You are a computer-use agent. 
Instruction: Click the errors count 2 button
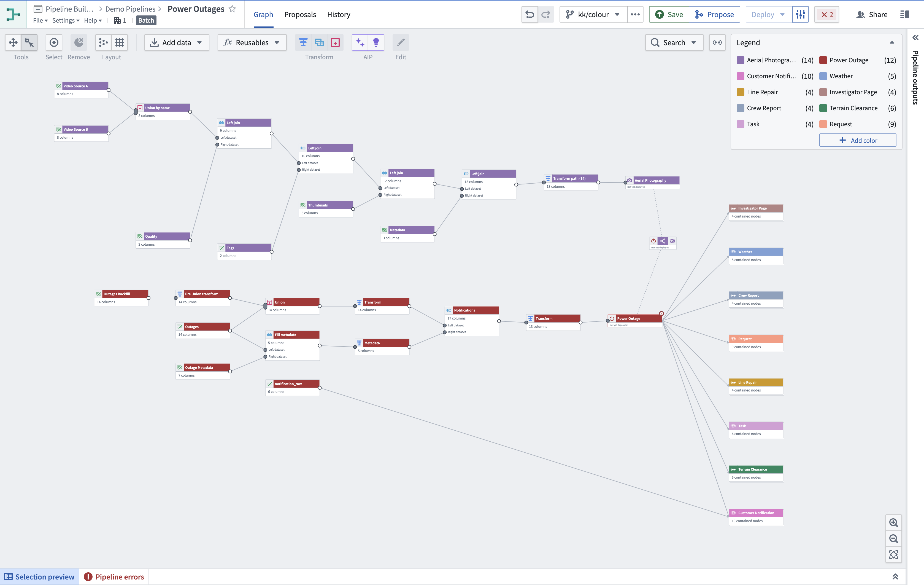[x=827, y=15]
